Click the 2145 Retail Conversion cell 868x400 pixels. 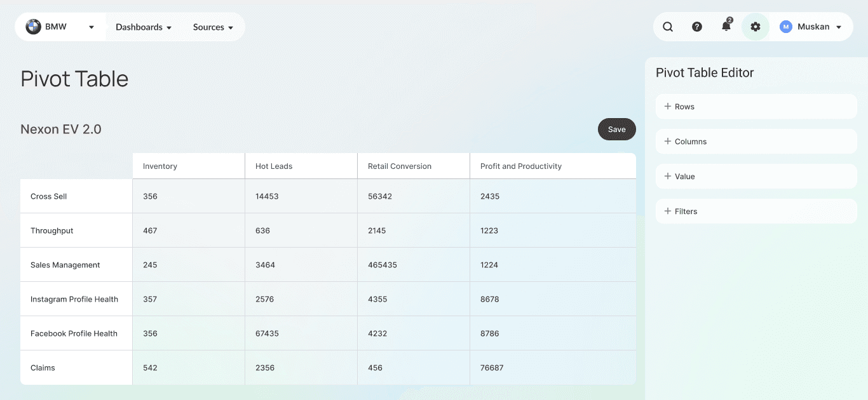(414, 230)
